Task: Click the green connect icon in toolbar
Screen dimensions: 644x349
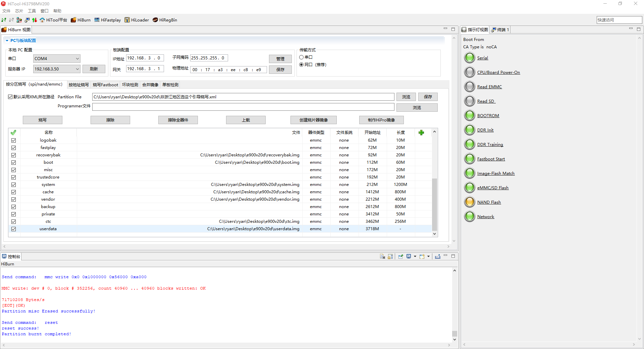Action: 4,20
